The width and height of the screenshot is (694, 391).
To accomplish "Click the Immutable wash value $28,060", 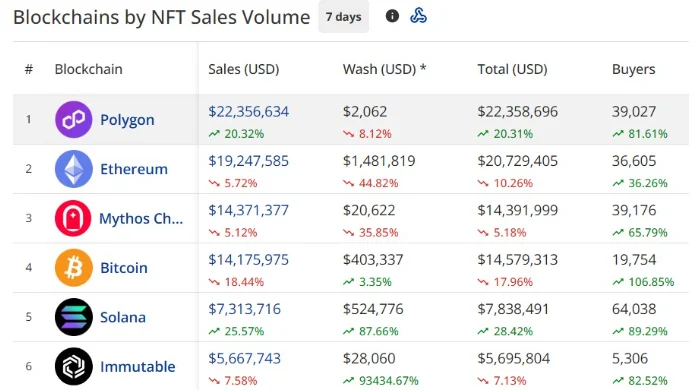I will click(x=369, y=358).
